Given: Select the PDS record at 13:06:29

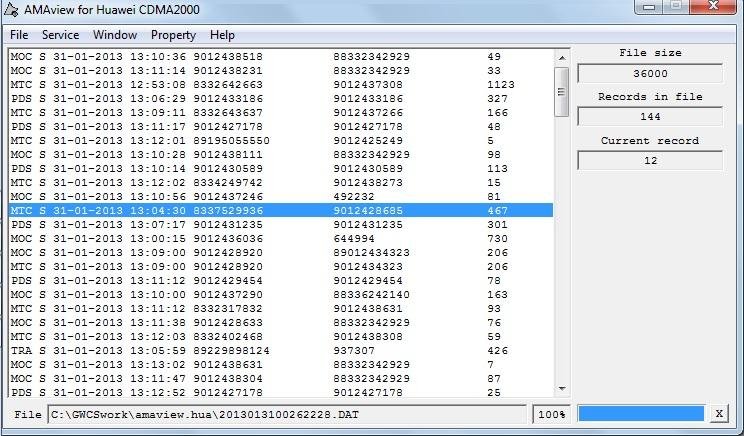Looking at the screenshot, I should pos(281,99).
